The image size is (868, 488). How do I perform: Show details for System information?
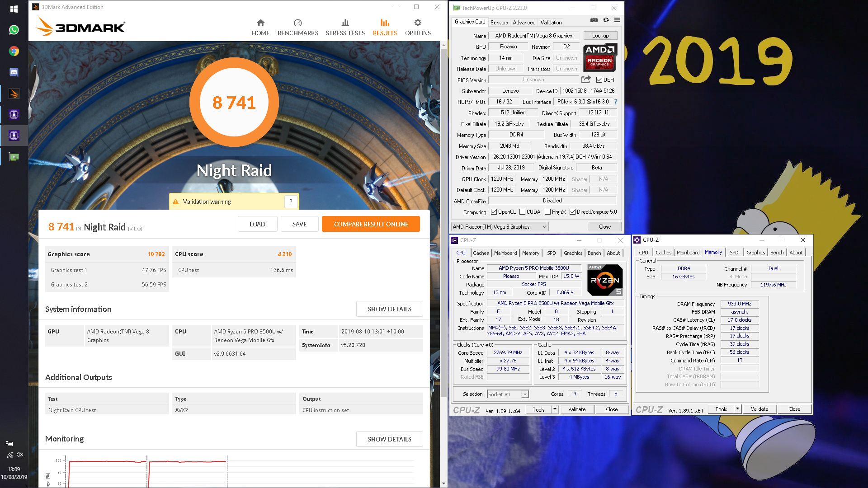pyautogui.click(x=389, y=309)
